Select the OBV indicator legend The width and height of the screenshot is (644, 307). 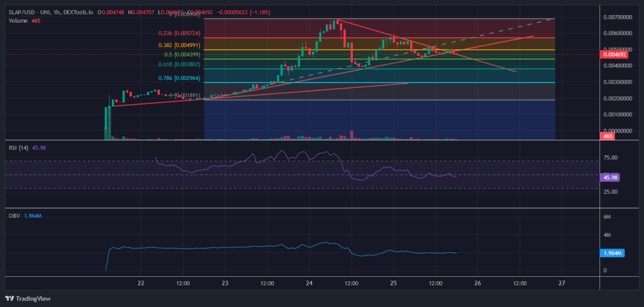pyautogui.click(x=25, y=216)
